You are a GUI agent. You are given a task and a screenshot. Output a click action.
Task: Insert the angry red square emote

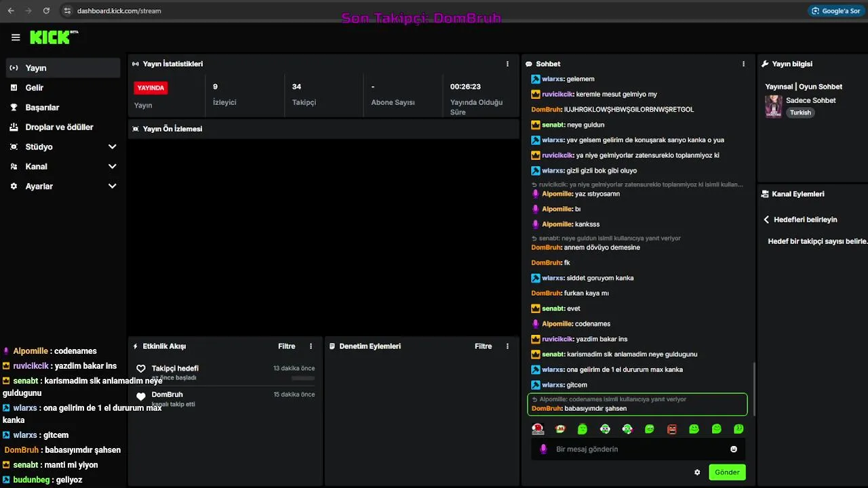point(672,429)
